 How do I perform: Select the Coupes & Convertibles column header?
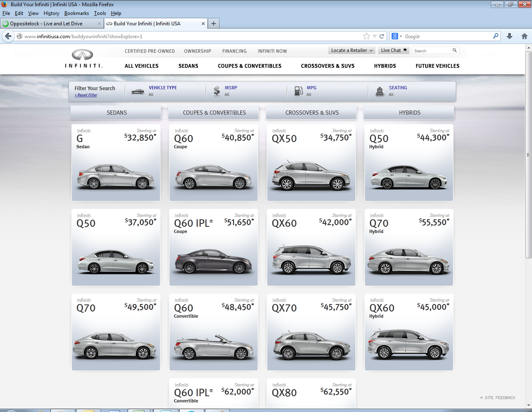214,113
